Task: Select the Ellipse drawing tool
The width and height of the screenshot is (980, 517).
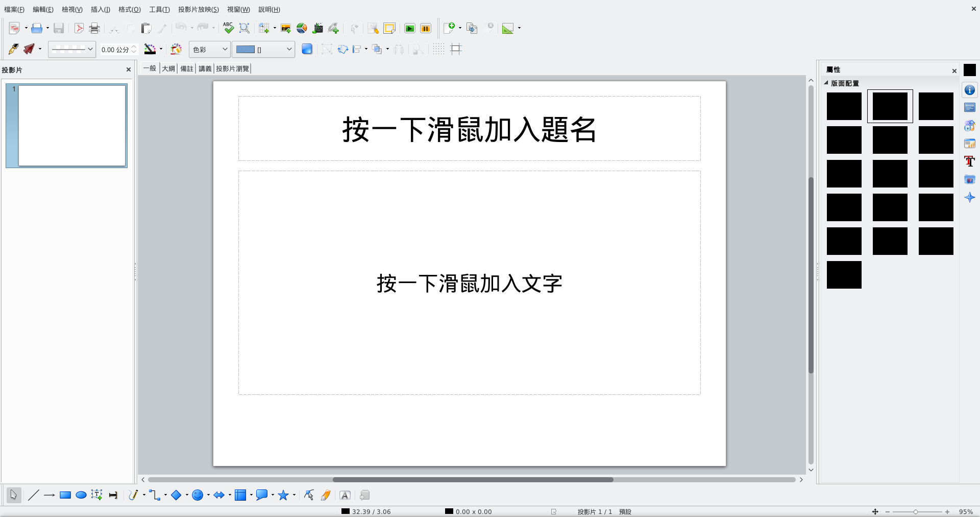Action: tap(81, 495)
